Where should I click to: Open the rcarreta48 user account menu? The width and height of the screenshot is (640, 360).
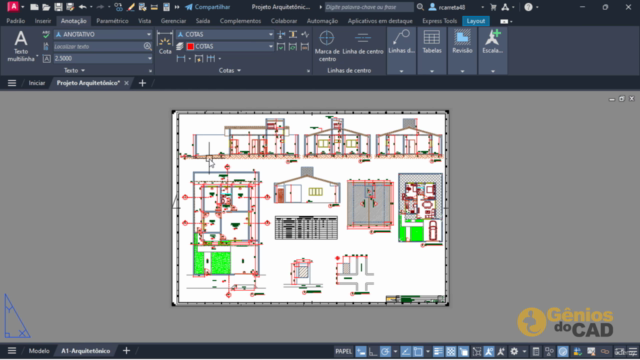coord(456,7)
